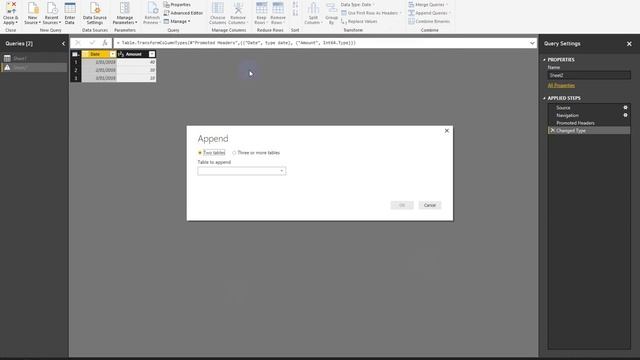This screenshot has width=640, height=360.
Task: Click the Remove Rows icon
Action: [278, 8]
